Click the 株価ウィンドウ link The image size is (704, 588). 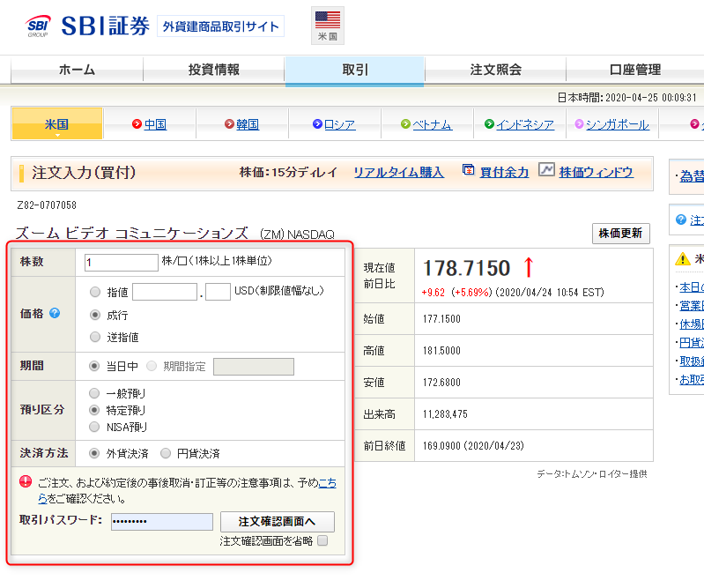point(597,172)
